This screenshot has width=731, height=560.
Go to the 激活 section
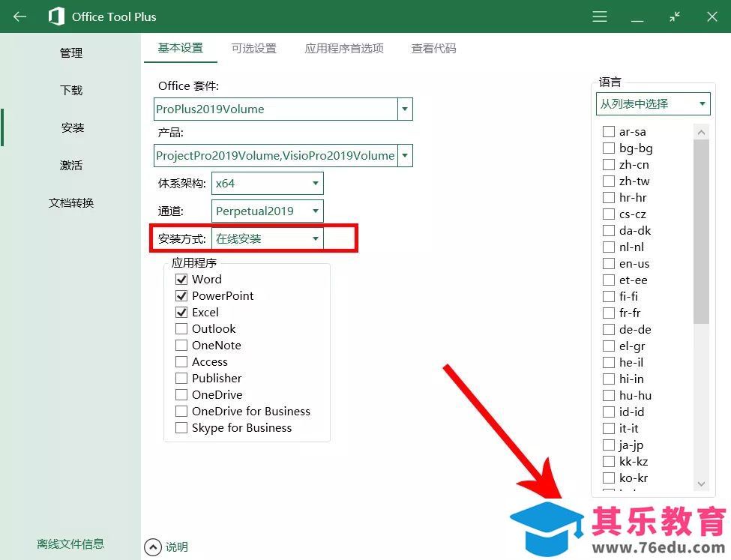[71, 165]
